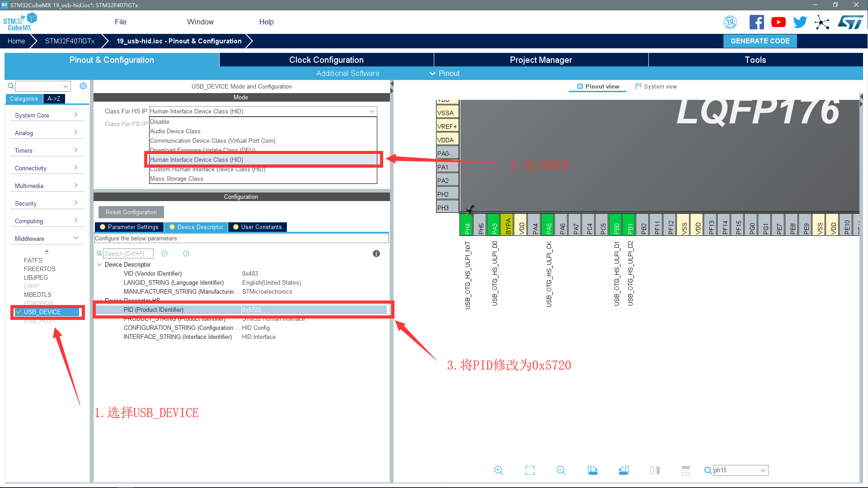Click the parameter search input field
This screenshot has width=868, height=488.
pos(128,253)
